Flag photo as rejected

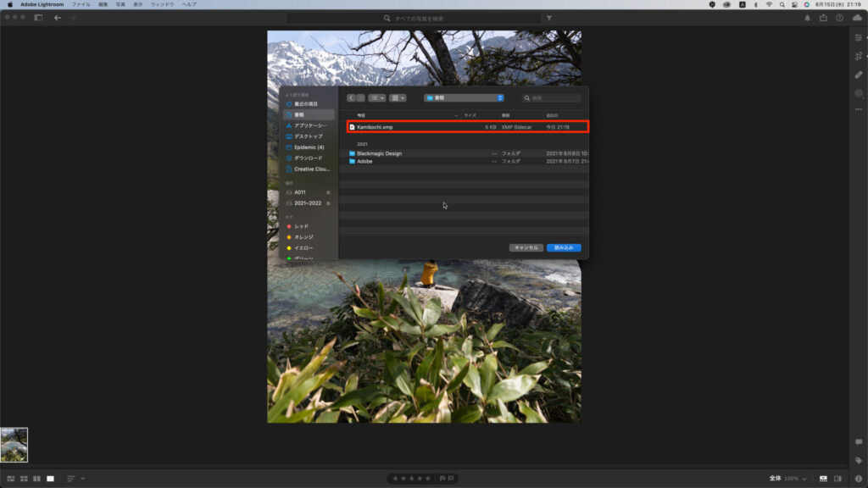[451, 479]
